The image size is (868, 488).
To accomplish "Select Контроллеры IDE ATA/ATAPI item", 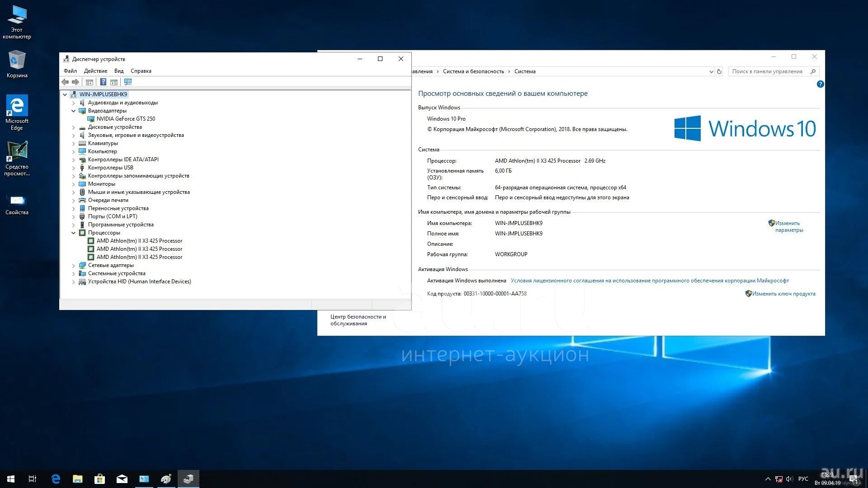I will 123,160.
